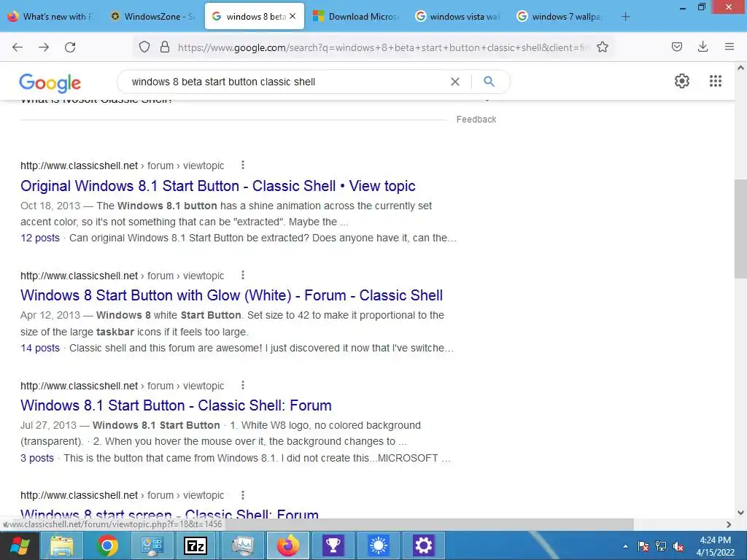Viewport: 747px width, 560px height.
Task: Open the trophy app in the taskbar
Action: pyautogui.click(x=333, y=545)
